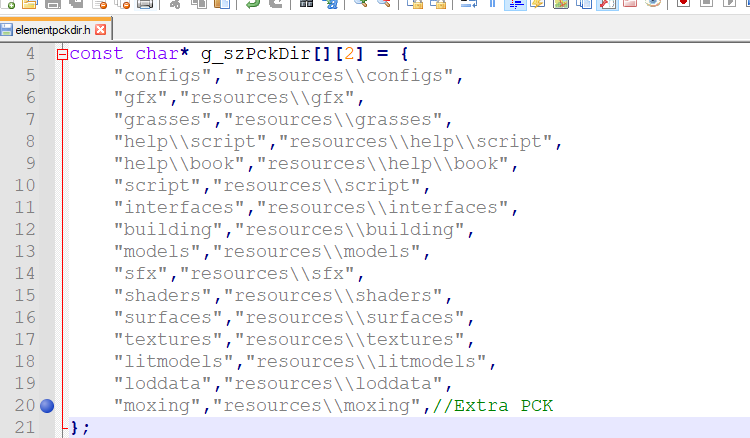The height and width of the screenshot is (438, 750).
Task: Toggle the Function List icon
Action: tap(607, 4)
